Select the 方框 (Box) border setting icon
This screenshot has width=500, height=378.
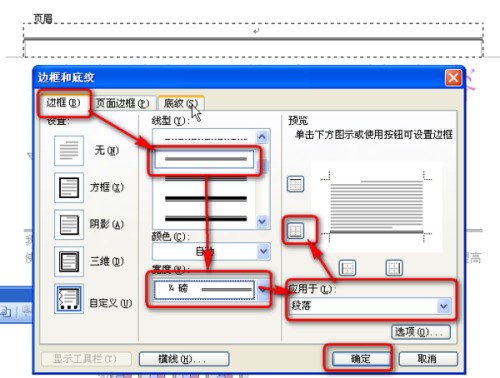click(69, 187)
